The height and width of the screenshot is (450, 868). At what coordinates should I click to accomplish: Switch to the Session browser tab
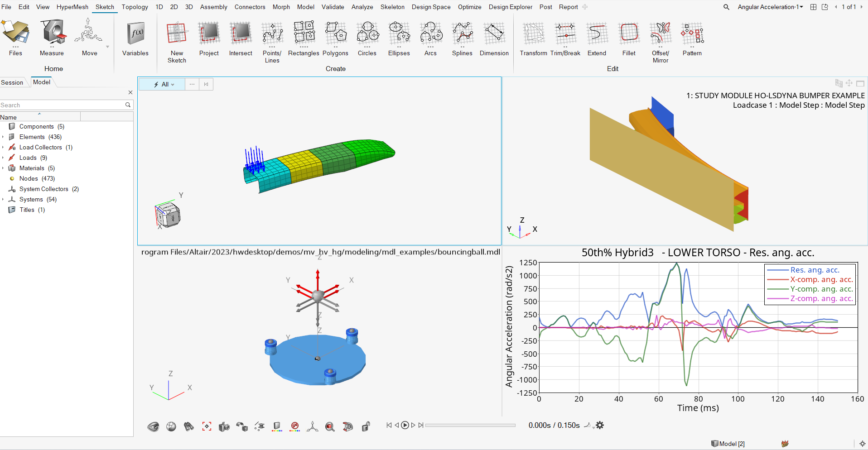(x=12, y=82)
